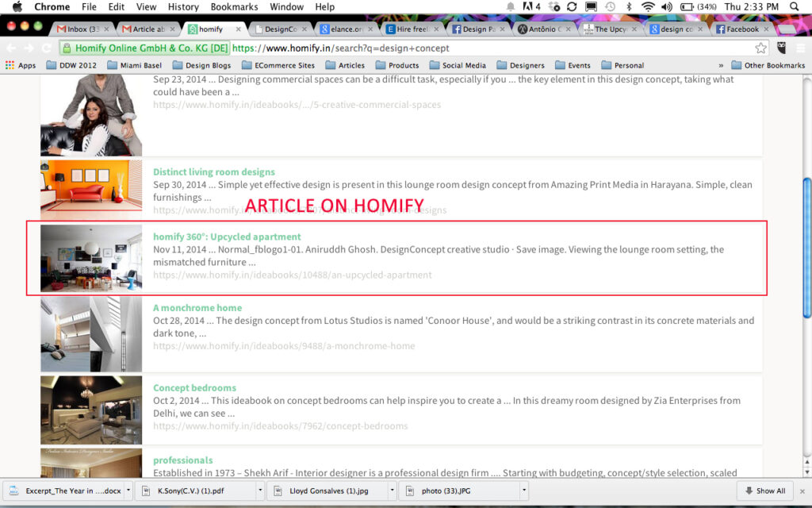Open the 'Design Blogs' bookmark folder

201,66
